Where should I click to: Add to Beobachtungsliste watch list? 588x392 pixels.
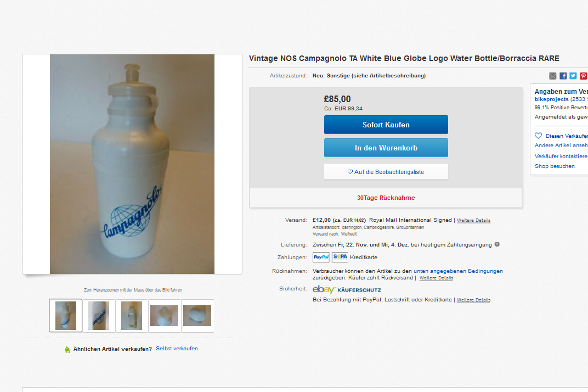point(386,172)
